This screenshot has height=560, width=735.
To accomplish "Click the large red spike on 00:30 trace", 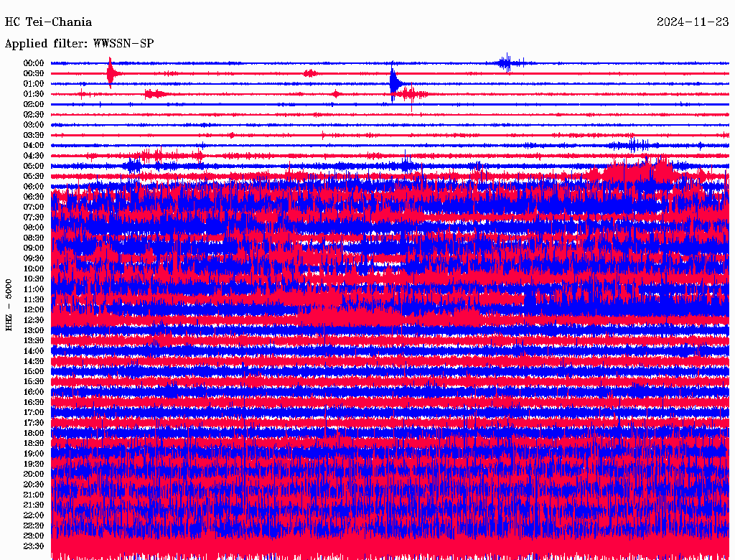I will 110,73.
